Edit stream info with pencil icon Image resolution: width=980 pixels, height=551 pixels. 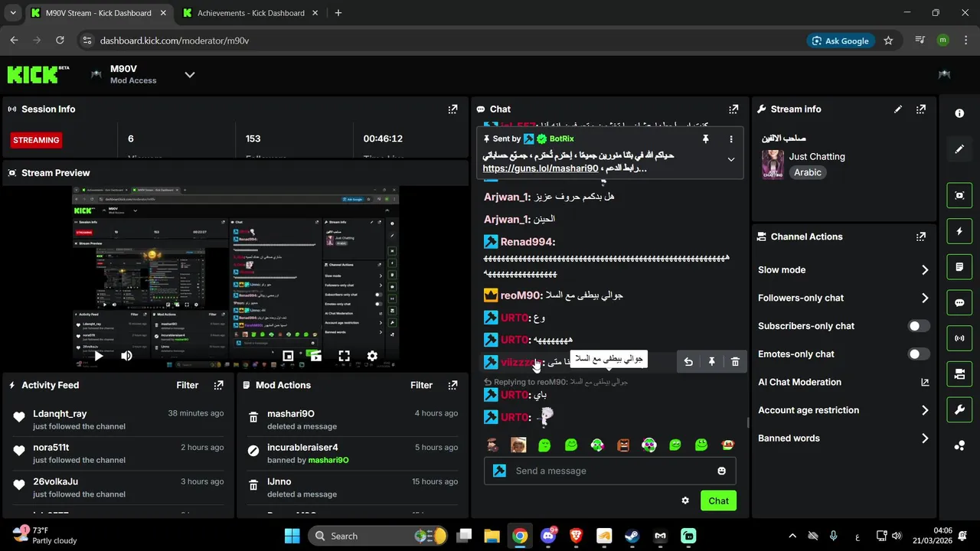click(x=898, y=109)
